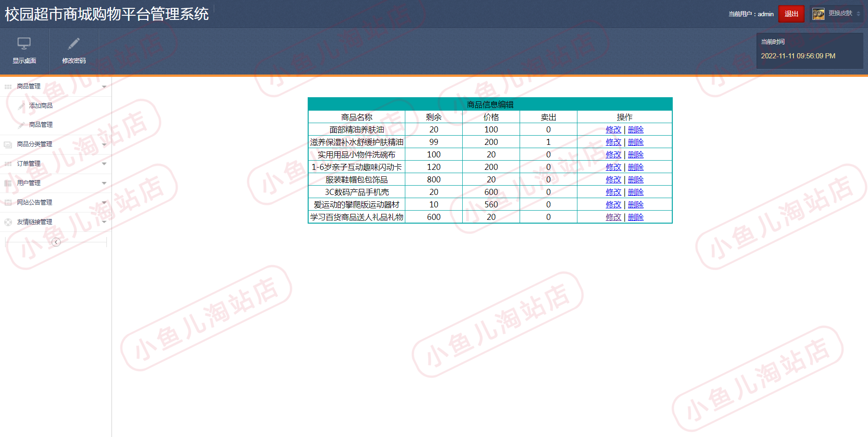Click the 网站公告管理 sidebar icon
The image size is (868, 437).
[x=8, y=203]
